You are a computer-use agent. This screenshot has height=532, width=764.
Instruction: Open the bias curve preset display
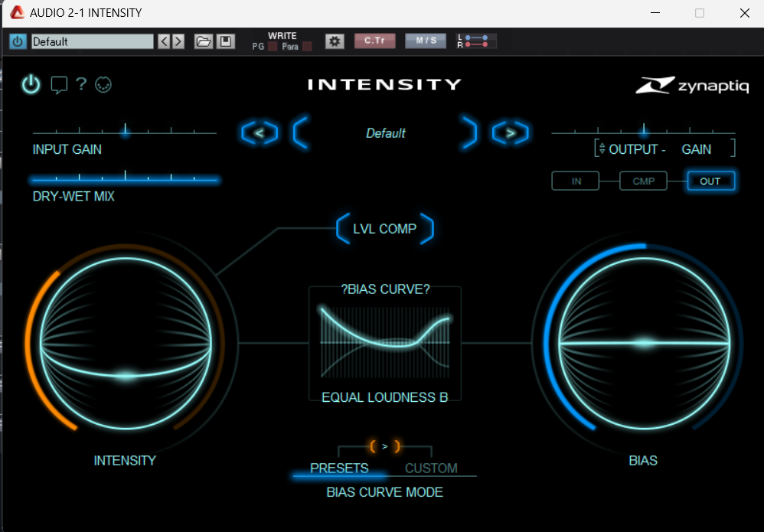click(x=385, y=344)
